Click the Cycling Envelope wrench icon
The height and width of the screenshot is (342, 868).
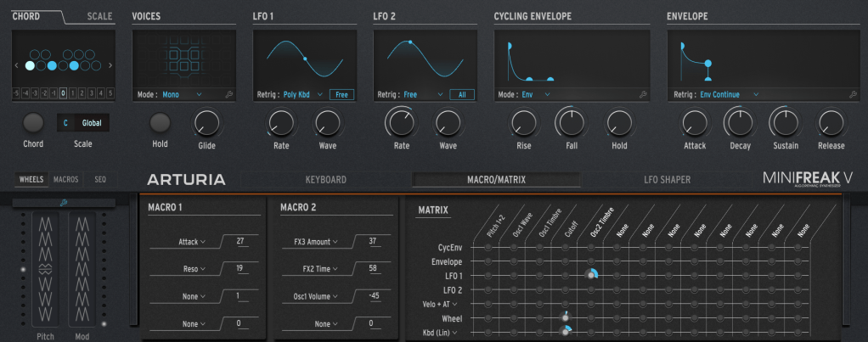(x=642, y=95)
